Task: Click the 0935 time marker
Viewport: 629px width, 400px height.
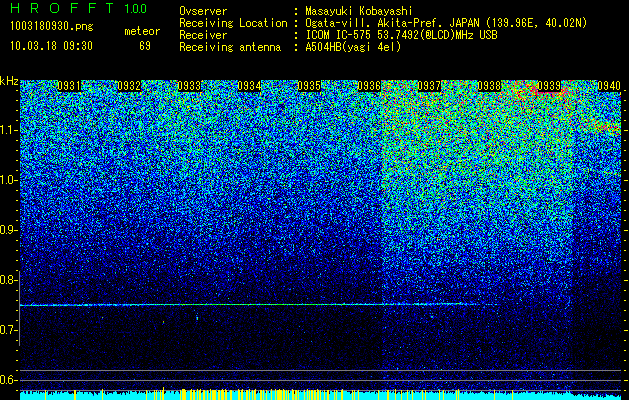Action: coord(309,86)
